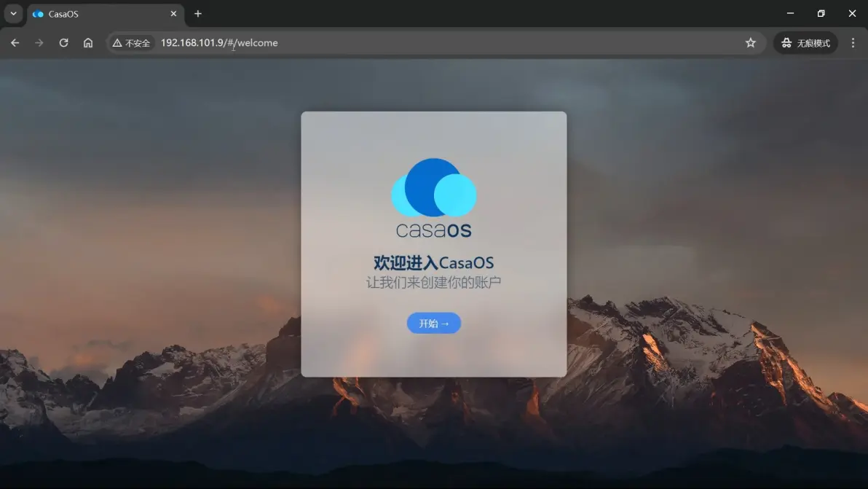The image size is (868, 489).
Task: Close the CasaOS tab
Action: click(173, 14)
